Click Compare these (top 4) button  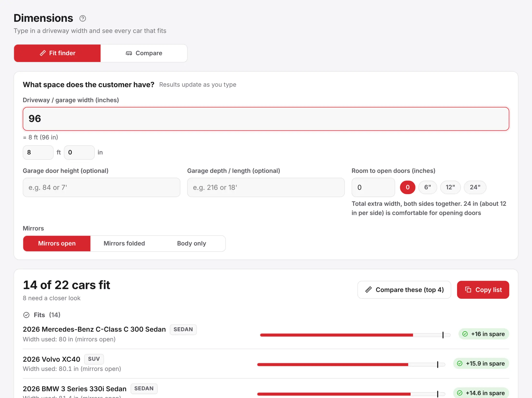coord(404,290)
